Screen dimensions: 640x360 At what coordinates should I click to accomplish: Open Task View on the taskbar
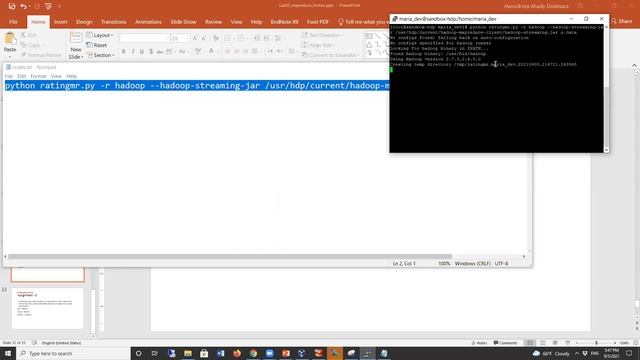click(155, 353)
